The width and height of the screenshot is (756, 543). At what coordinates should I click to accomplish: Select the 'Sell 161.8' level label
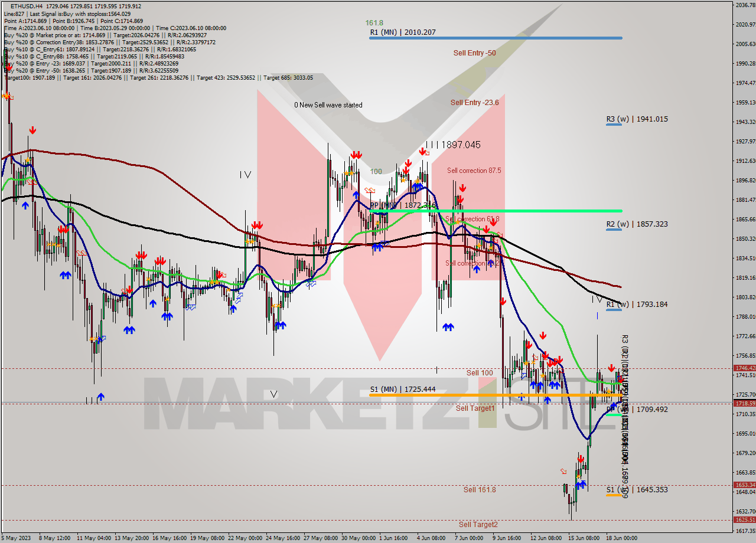480,490
